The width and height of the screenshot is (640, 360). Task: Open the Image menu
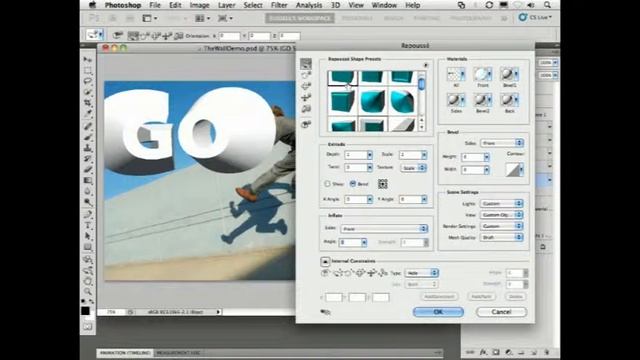point(200,5)
